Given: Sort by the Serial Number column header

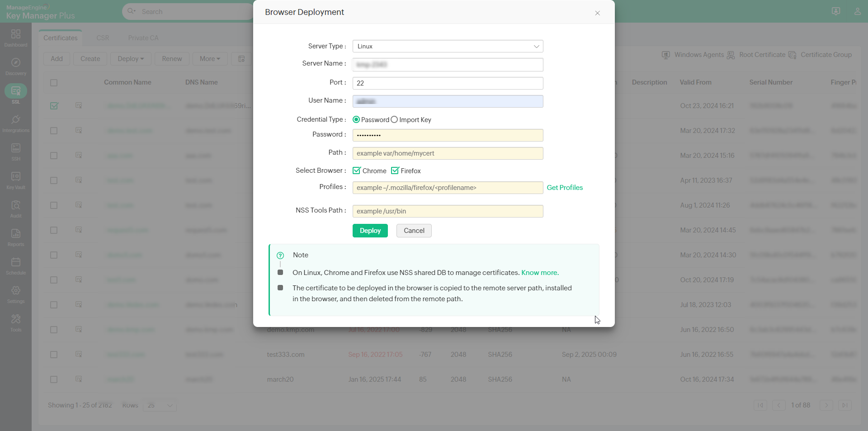Looking at the screenshot, I should (771, 82).
